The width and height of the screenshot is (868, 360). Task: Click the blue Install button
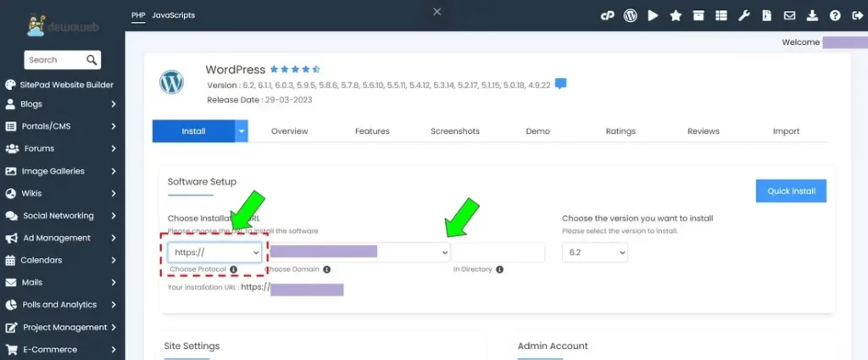coord(194,131)
